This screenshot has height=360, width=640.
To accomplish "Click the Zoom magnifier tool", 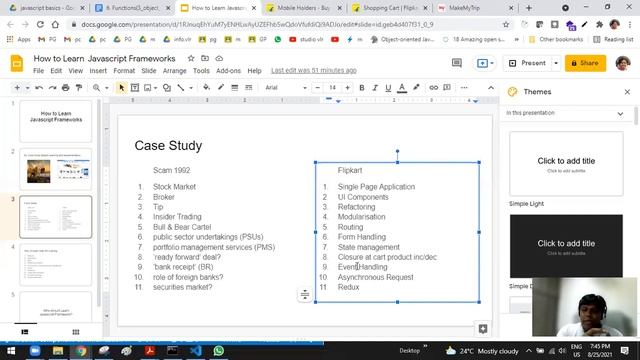I will (x=96, y=88).
